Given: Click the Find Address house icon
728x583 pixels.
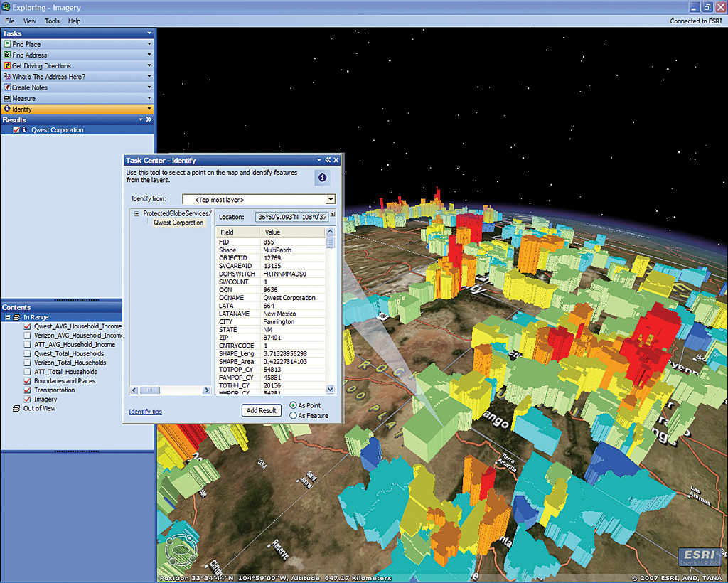Looking at the screenshot, I should click(7, 55).
